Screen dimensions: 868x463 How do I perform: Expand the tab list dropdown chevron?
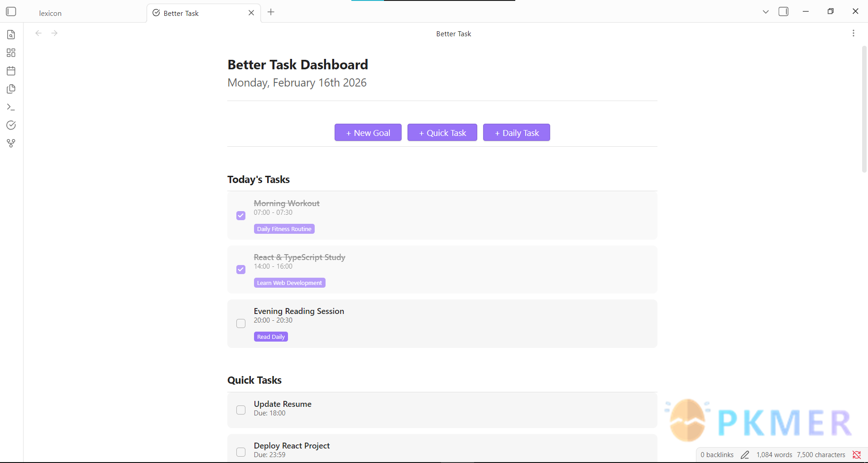[766, 12]
